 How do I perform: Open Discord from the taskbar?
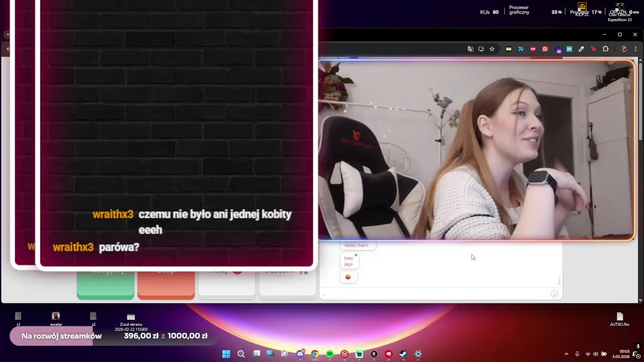point(300,354)
